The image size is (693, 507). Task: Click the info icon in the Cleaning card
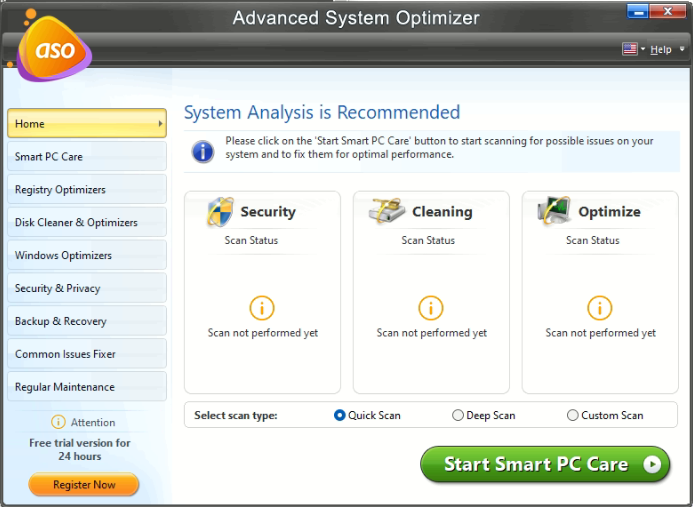[x=431, y=308]
